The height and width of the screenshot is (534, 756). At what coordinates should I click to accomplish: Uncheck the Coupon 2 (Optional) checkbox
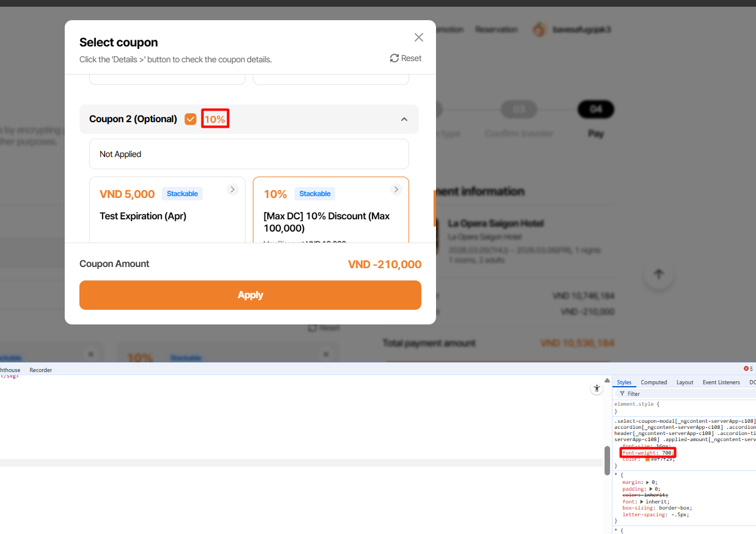[x=191, y=119]
